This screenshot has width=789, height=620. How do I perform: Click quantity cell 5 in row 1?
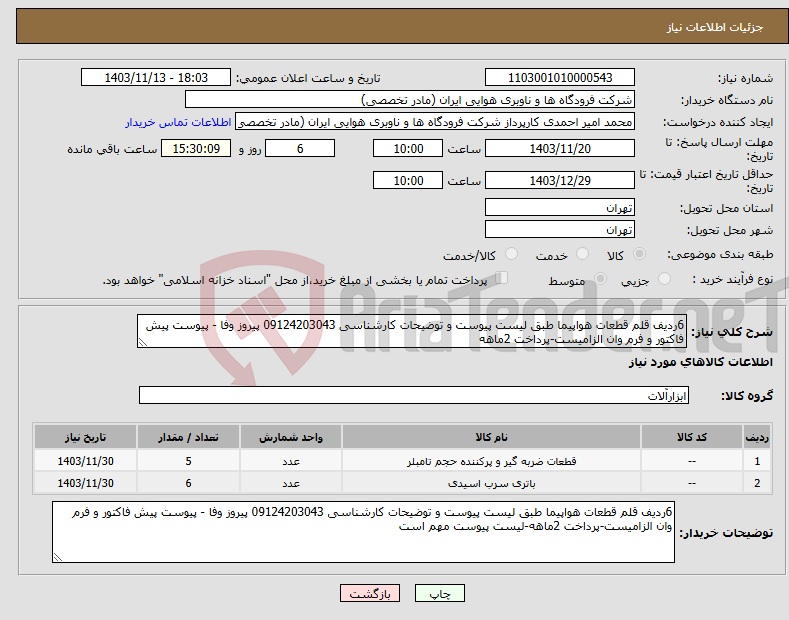(x=188, y=460)
